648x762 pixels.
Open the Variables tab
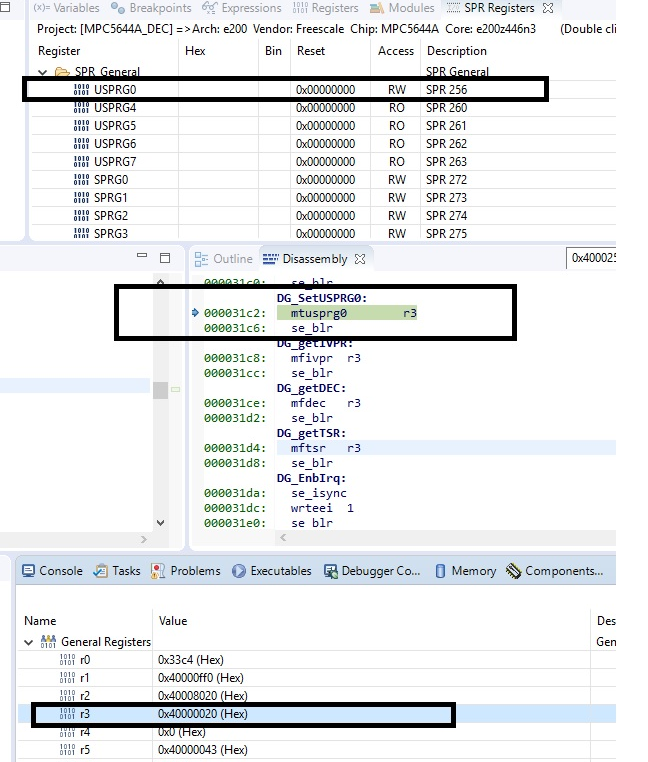click(66, 8)
